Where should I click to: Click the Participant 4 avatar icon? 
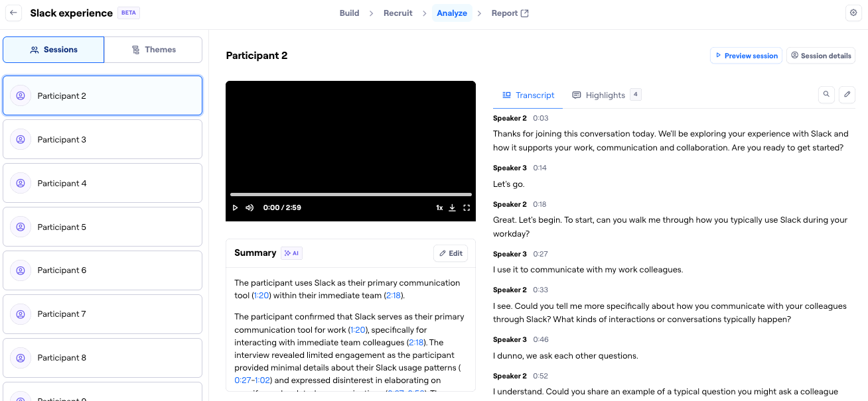tap(21, 183)
